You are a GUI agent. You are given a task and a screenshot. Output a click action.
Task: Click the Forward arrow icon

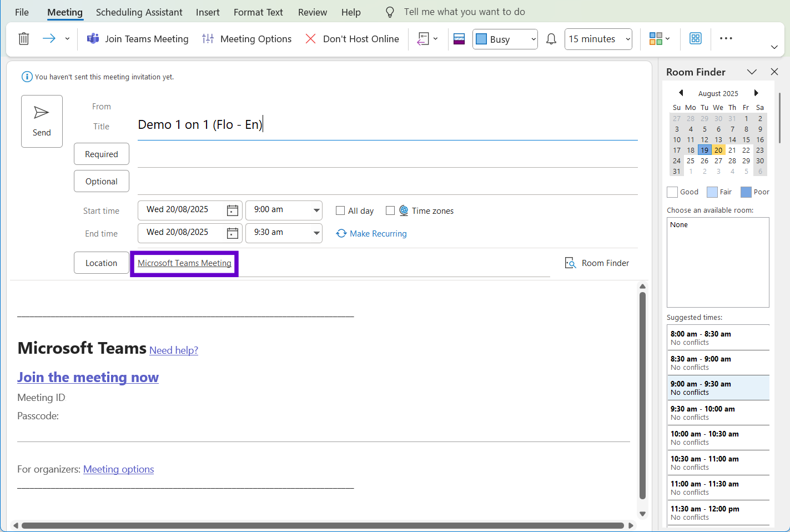pyautogui.click(x=49, y=38)
